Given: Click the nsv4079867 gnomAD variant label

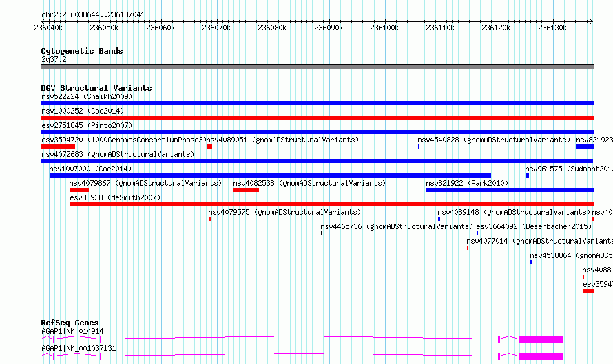Looking at the screenshot, I should pos(145,183).
